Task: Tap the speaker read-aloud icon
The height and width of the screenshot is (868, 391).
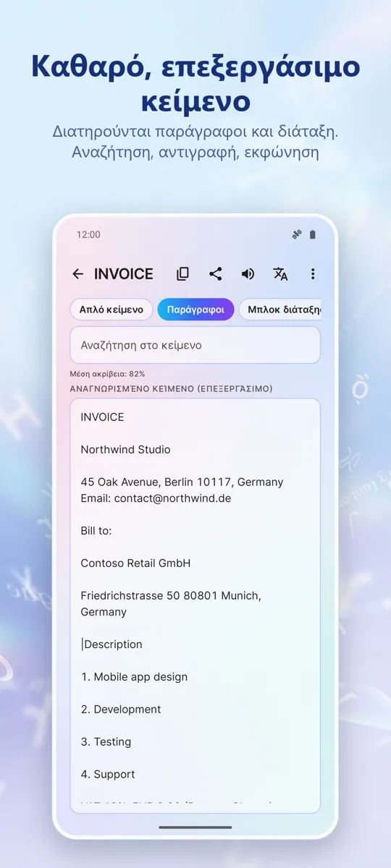Action: [x=248, y=273]
